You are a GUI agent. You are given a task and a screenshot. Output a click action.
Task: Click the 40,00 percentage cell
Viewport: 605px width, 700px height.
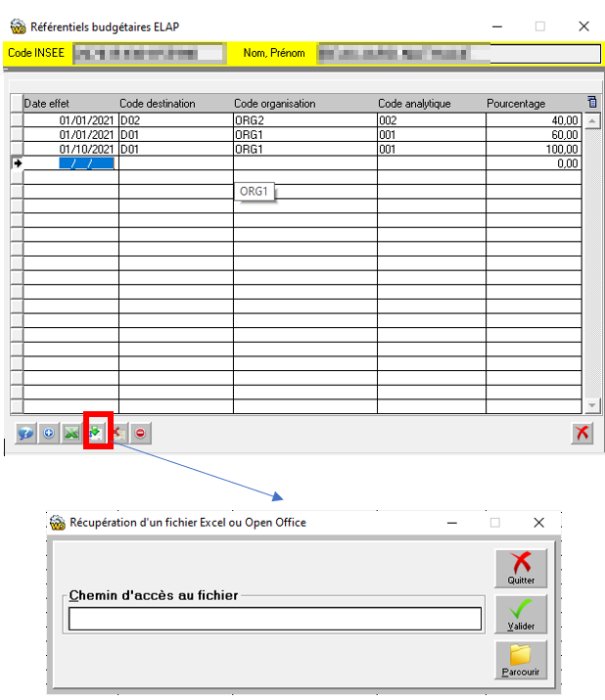point(534,120)
